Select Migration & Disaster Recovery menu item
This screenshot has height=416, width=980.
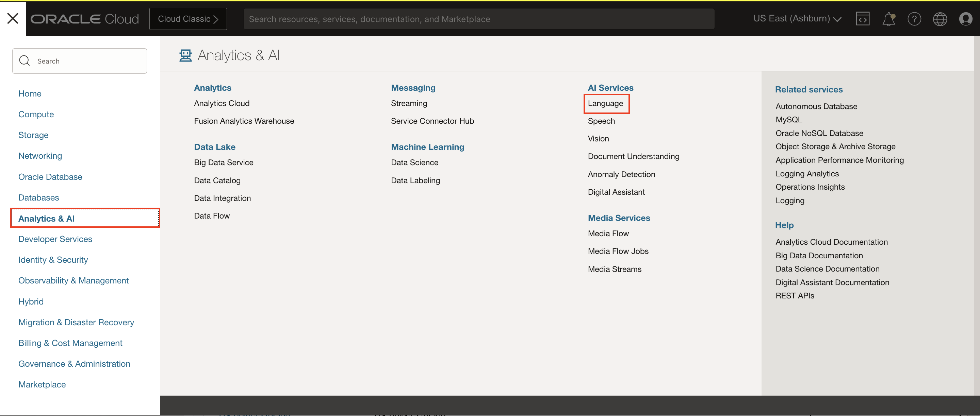76,322
